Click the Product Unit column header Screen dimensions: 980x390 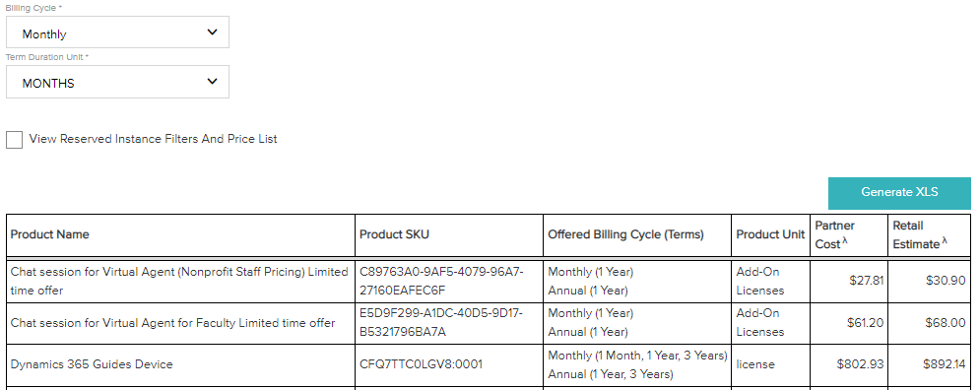point(770,235)
